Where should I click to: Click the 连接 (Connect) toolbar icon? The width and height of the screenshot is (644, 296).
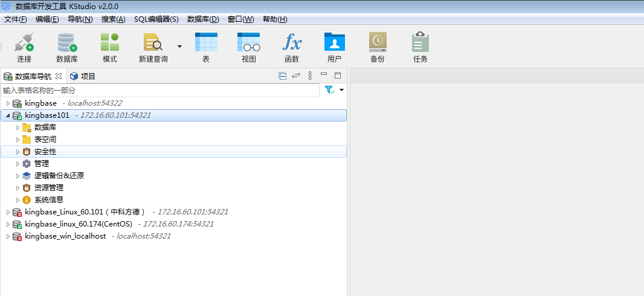point(24,43)
